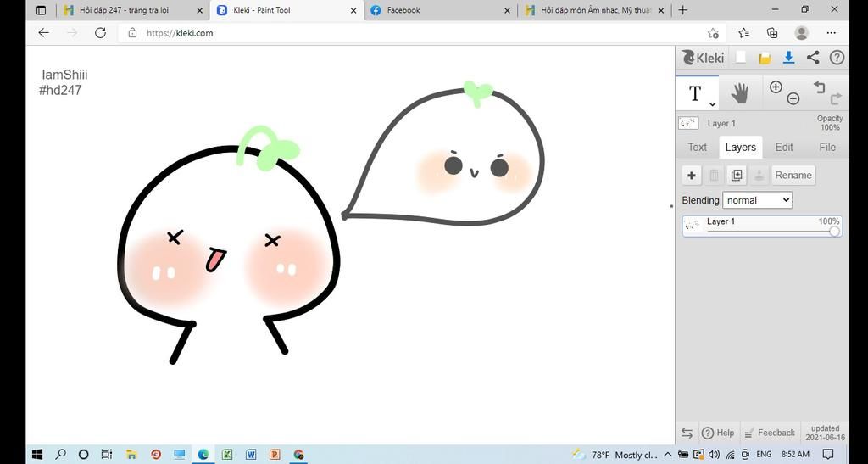Click the Layer 1 preview thumbnail below the toolbar
The height and width of the screenshot is (464, 868).
tap(688, 123)
